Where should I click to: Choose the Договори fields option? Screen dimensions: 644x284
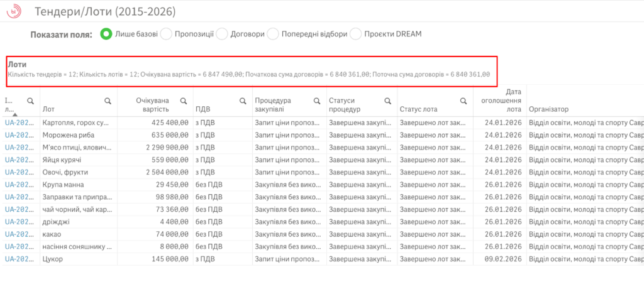[x=222, y=34]
